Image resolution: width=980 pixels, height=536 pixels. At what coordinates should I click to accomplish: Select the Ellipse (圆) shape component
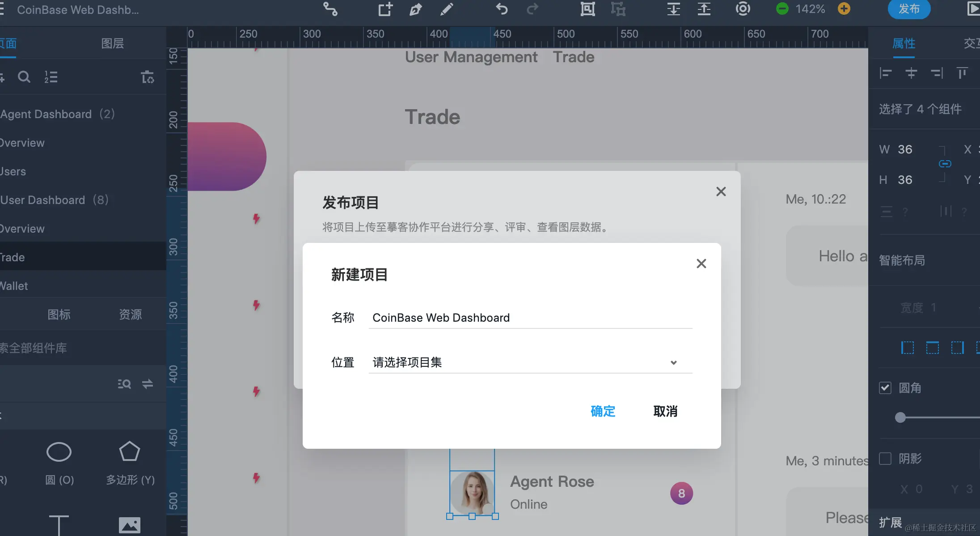(x=59, y=452)
